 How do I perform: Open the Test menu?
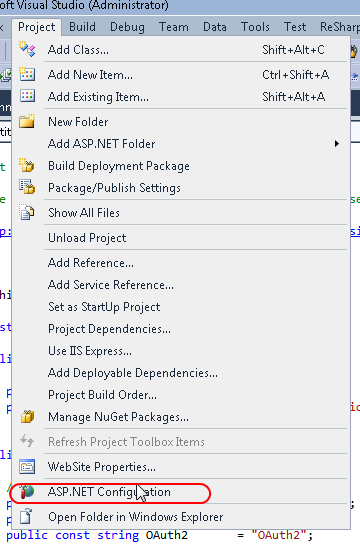click(x=295, y=27)
